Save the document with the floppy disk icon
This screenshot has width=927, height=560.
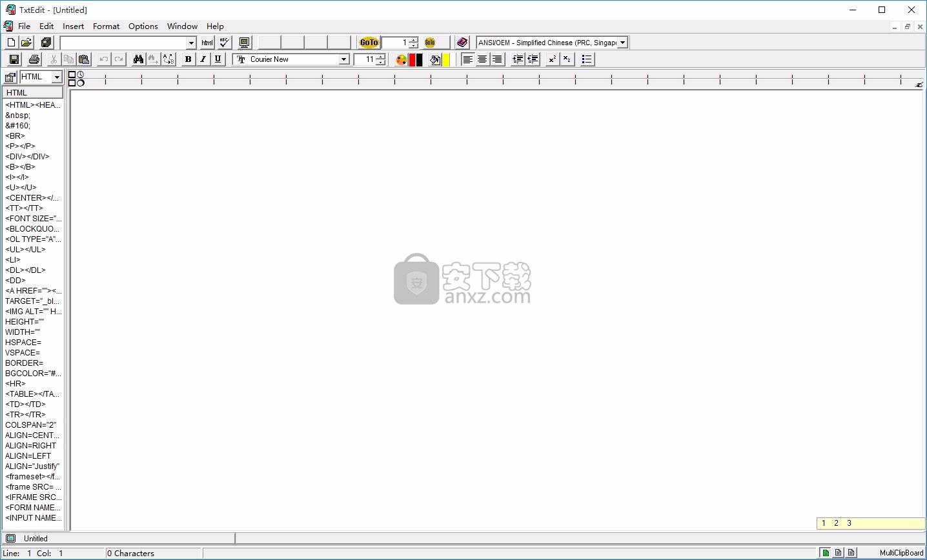point(14,59)
